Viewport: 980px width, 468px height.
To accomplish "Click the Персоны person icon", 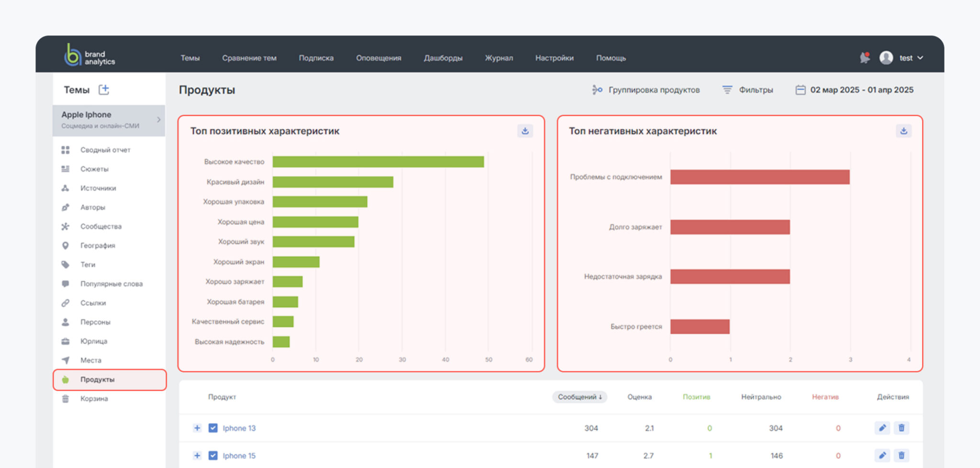I will click(x=66, y=322).
